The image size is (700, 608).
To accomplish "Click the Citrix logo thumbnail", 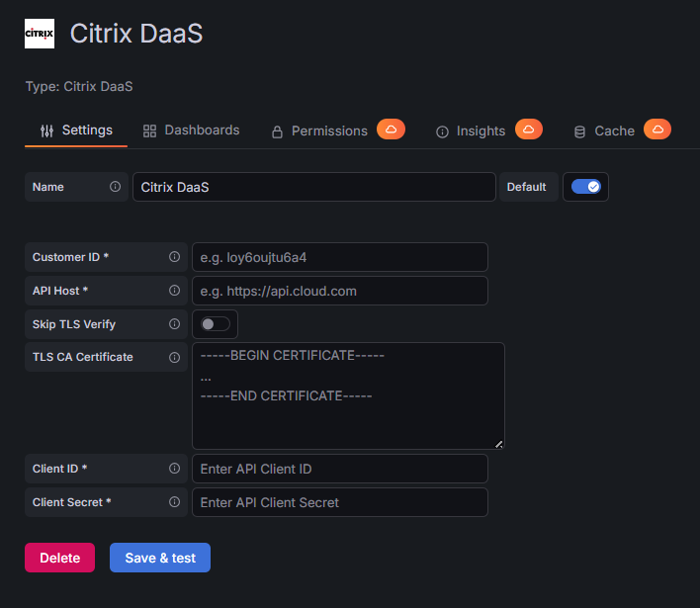I will click(x=40, y=34).
